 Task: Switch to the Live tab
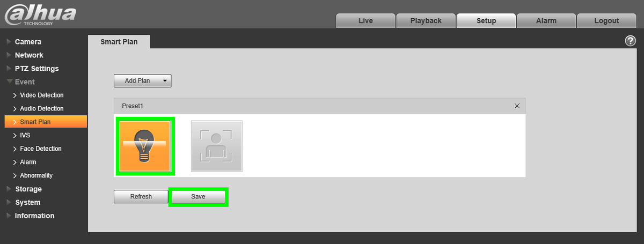pos(365,21)
